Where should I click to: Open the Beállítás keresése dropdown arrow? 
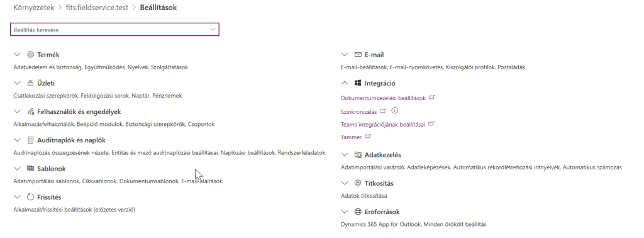(213, 30)
